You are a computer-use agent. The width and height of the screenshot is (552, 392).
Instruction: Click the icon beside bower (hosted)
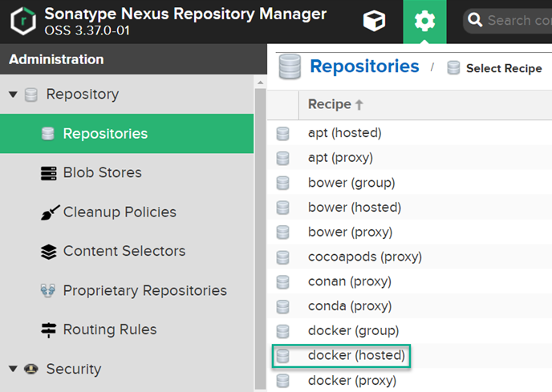click(282, 208)
